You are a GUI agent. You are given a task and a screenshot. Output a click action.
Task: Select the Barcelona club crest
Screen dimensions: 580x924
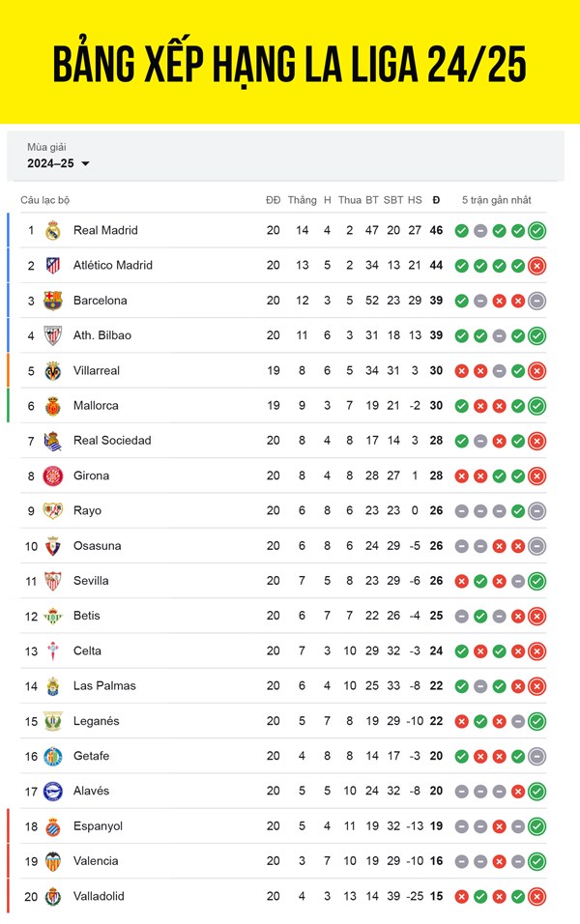click(x=53, y=301)
